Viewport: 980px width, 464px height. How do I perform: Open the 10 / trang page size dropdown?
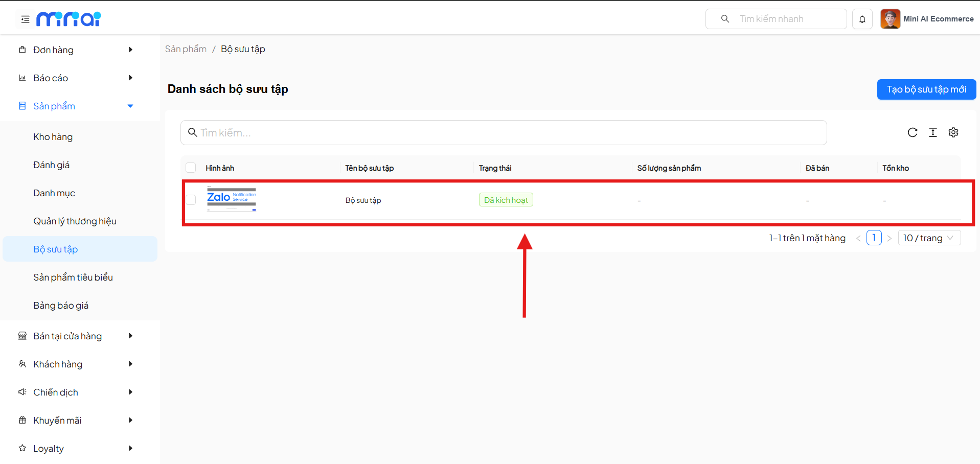click(x=929, y=238)
